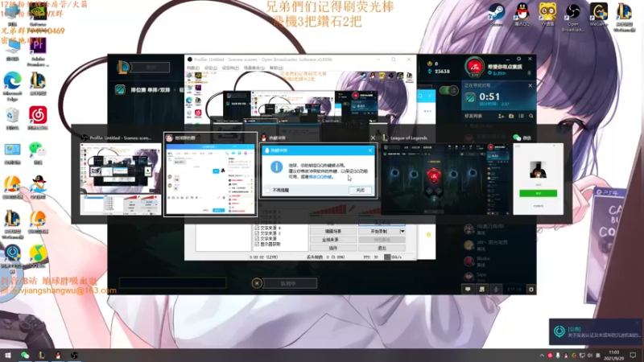Cancel queue with X next to queue button
The image size is (644, 362).
click(x=257, y=283)
